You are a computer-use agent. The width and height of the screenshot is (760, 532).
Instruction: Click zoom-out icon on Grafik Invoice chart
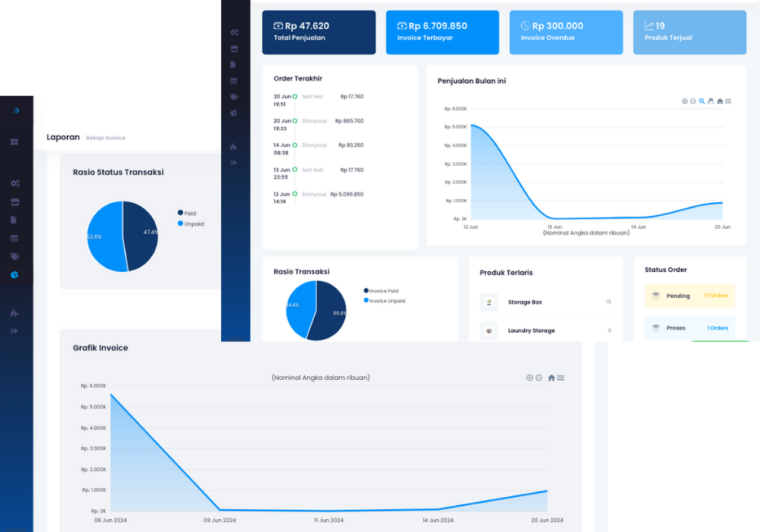click(x=539, y=378)
